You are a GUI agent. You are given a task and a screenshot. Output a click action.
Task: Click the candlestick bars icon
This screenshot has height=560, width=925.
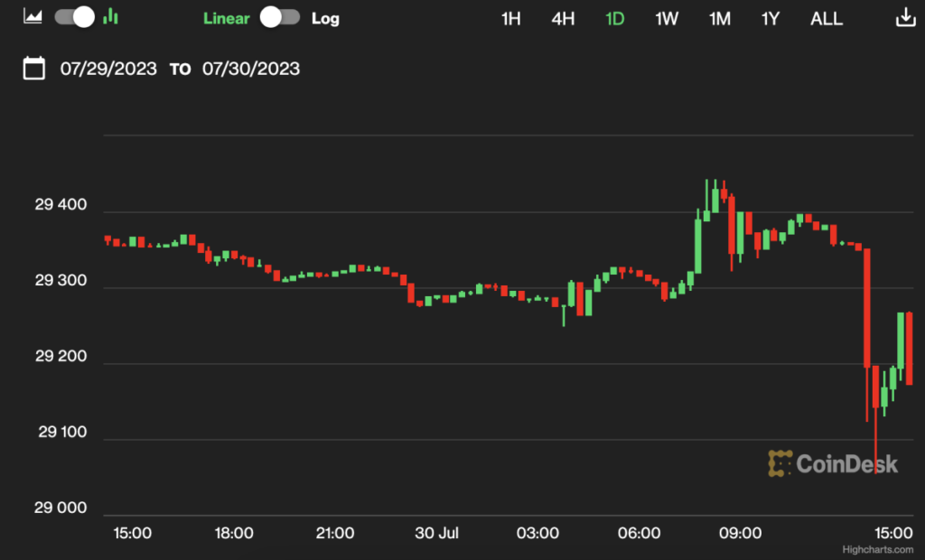pos(109,16)
